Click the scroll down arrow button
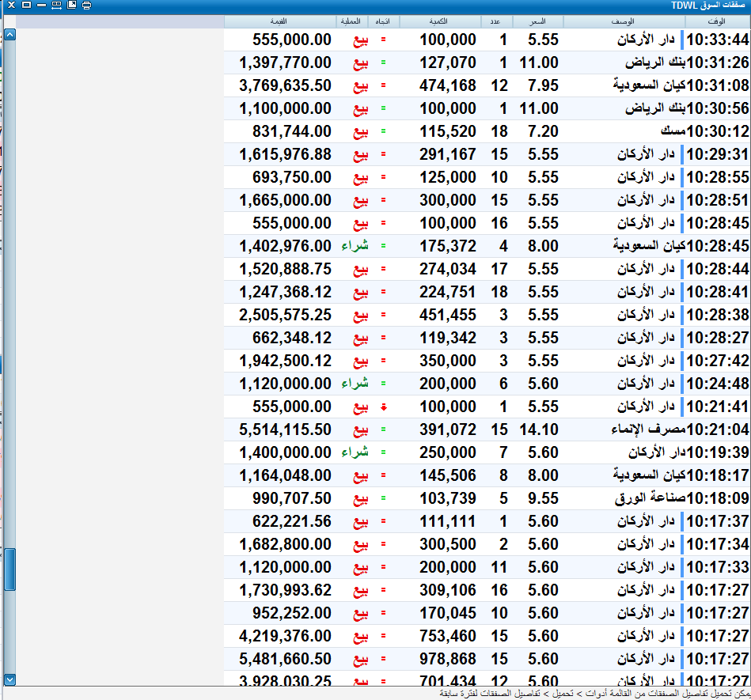 9,679
